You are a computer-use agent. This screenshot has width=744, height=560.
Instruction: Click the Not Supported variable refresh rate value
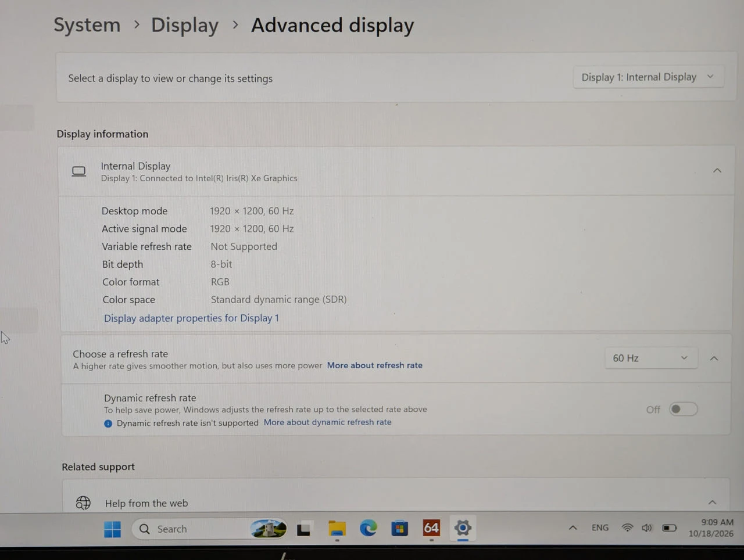point(244,246)
